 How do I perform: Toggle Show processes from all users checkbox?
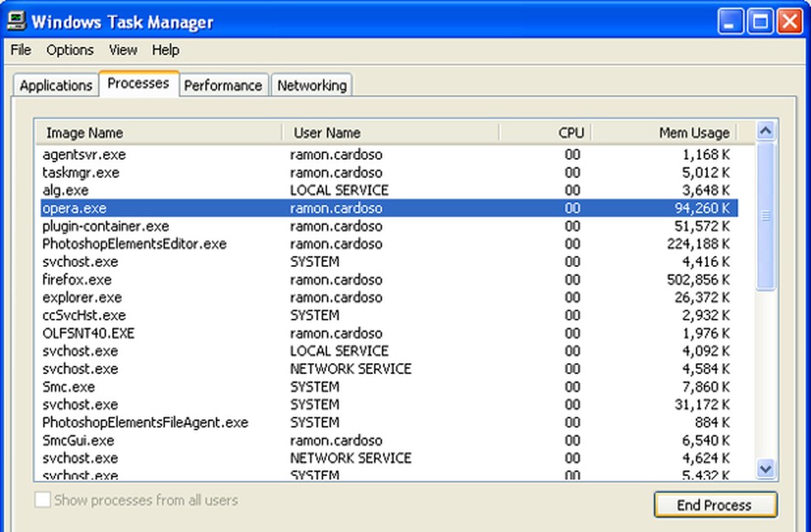(43, 500)
